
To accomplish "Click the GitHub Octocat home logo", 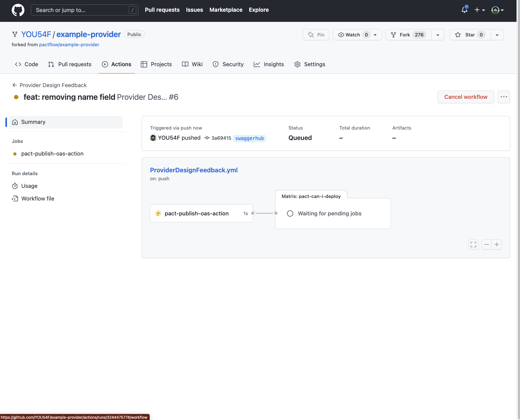I will 18,10.
